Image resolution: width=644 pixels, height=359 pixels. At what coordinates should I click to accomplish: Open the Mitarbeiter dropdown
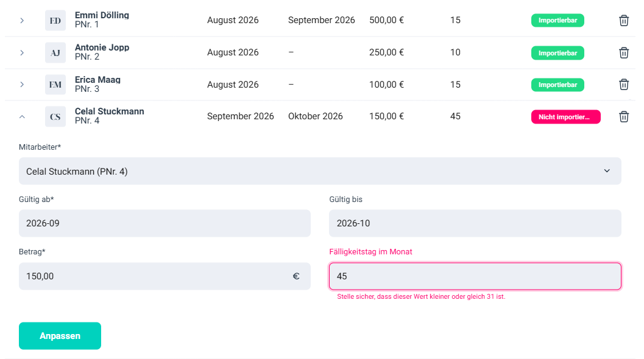(x=320, y=171)
